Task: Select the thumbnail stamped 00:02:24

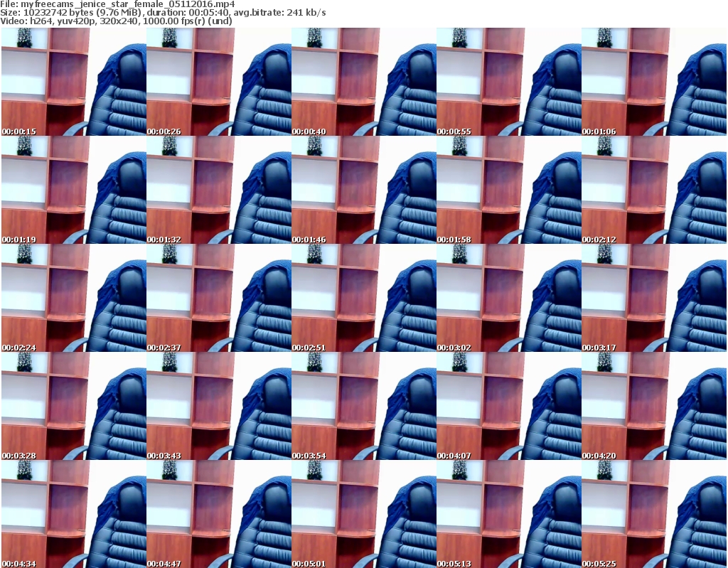Action: pos(73,298)
